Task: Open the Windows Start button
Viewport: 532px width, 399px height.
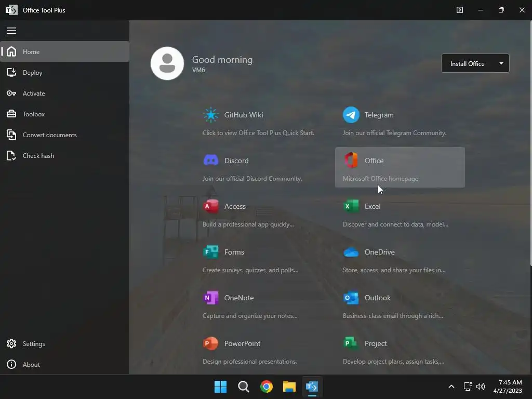Action: point(220,387)
